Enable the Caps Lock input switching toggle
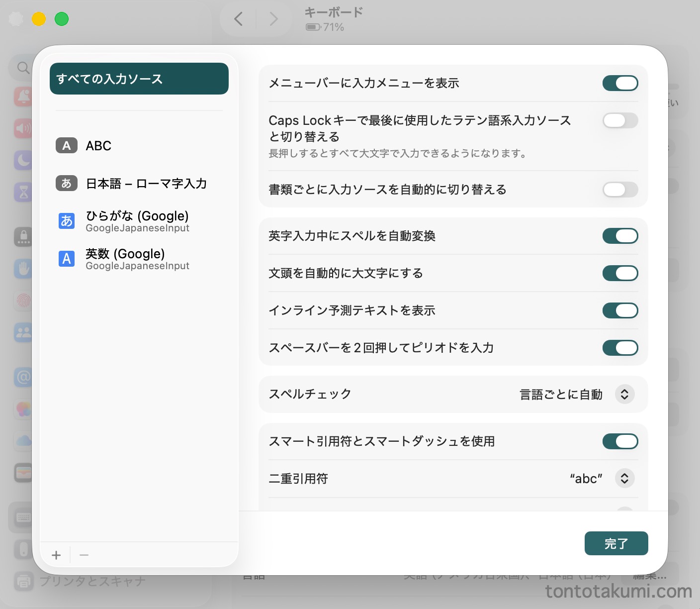This screenshot has height=609, width=700. point(620,120)
